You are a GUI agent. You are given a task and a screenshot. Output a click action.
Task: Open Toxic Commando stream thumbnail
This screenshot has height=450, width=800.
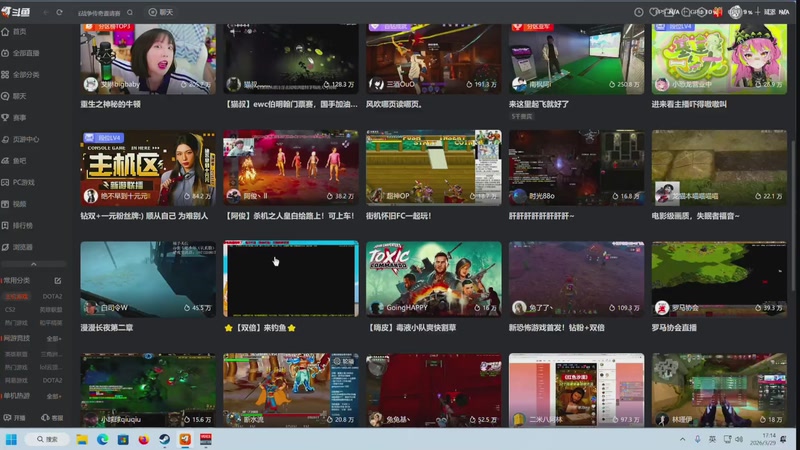pos(434,279)
